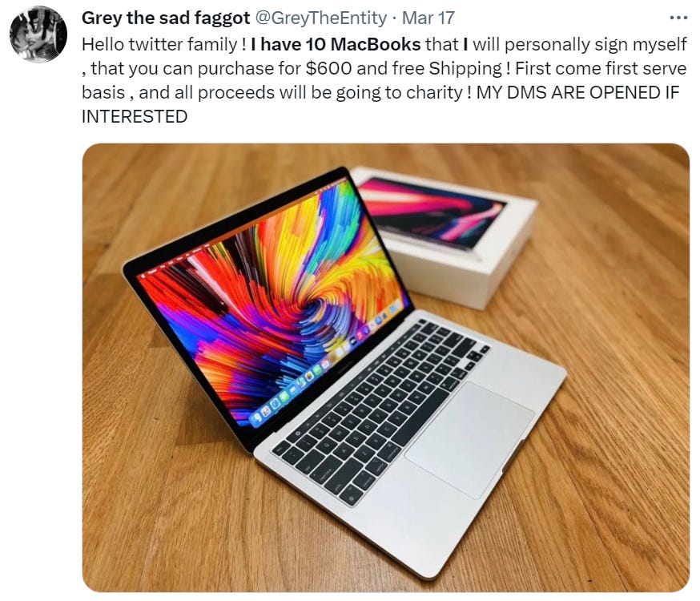The width and height of the screenshot is (700, 601).
Task: Open the tweet's three-dot more options menu
Action: (x=678, y=18)
